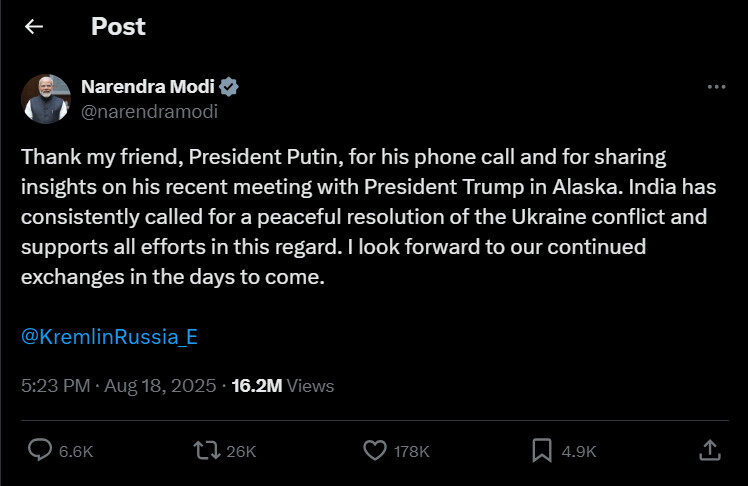Open the 5:23 PM Aug 18, 2025 timestamp

[118, 385]
